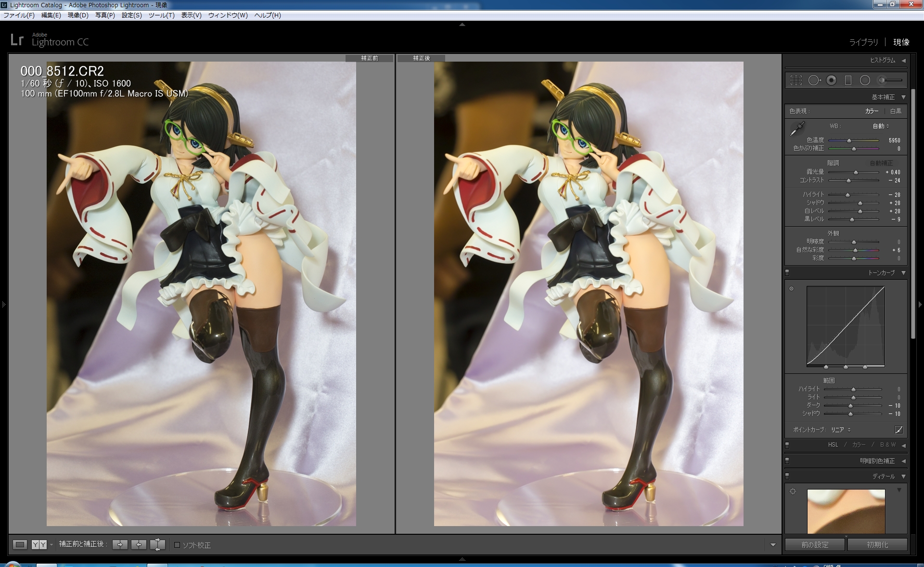924x567 pixels.
Task: Click the 自動補正 auto tone button
Action: pyautogui.click(x=881, y=163)
